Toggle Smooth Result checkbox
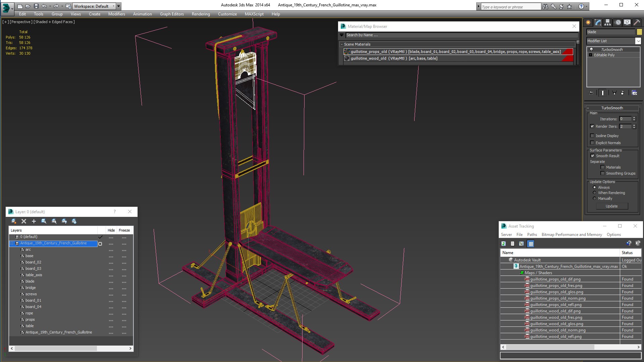Image resolution: width=644 pixels, height=362 pixels. tap(592, 156)
